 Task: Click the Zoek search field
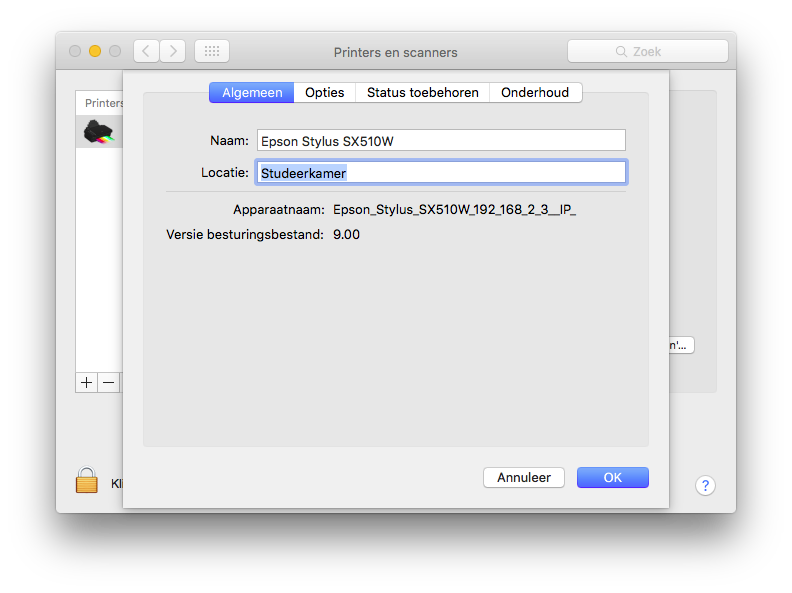(x=648, y=51)
